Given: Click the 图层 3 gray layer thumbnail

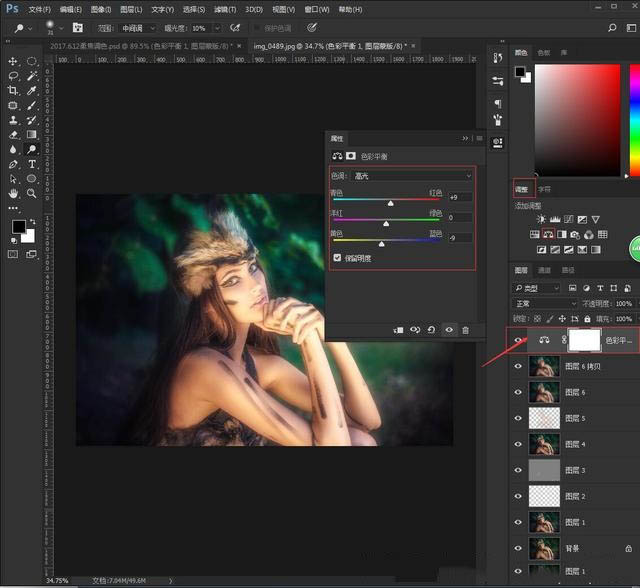Looking at the screenshot, I should click(x=543, y=471).
